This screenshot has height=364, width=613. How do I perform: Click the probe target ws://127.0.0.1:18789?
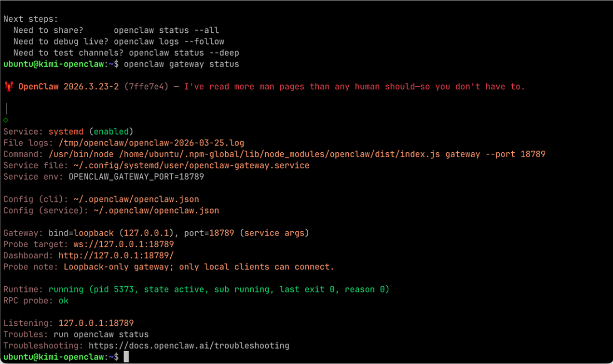(x=123, y=244)
